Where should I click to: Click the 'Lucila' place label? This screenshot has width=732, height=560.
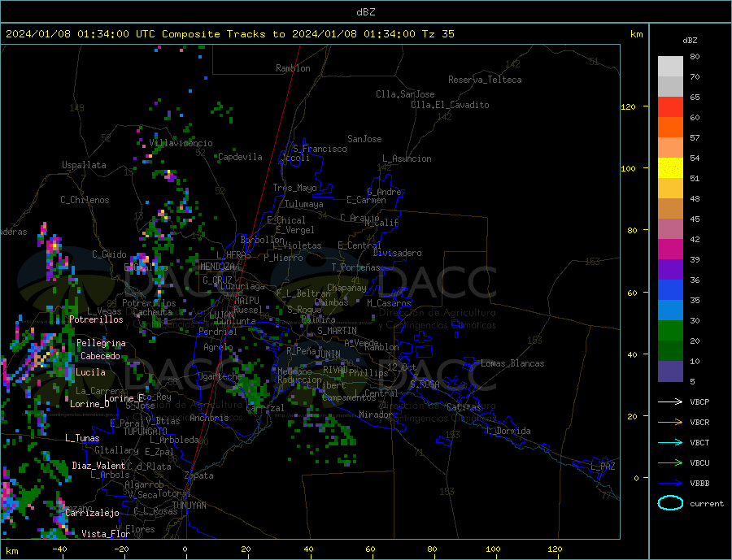[x=90, y=372]
